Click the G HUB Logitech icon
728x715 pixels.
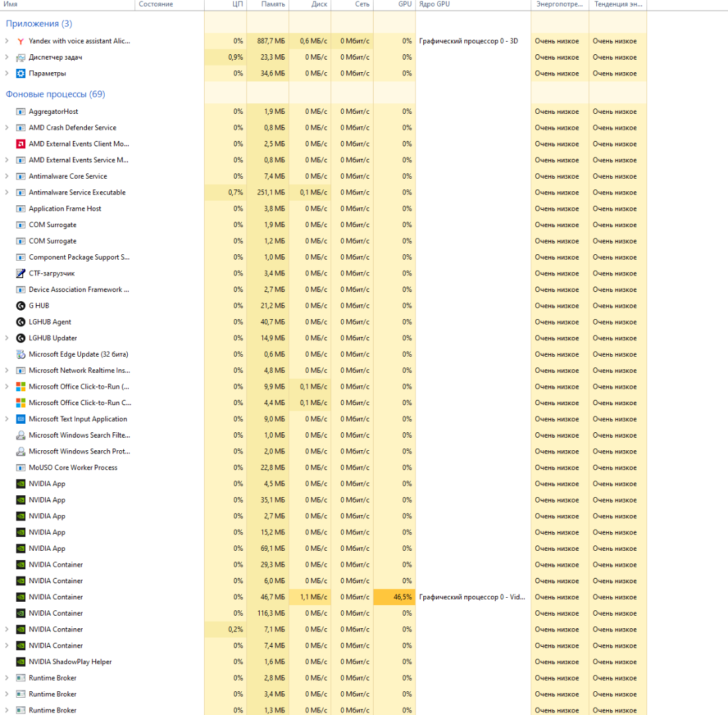pyautogui.click(x=21, y=306)
